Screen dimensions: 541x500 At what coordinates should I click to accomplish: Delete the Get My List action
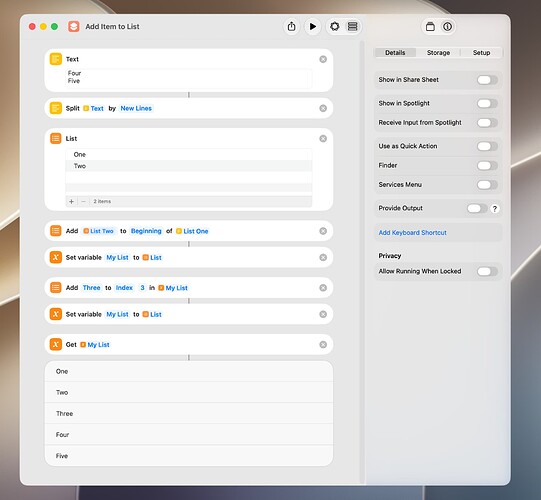click(323, 345)
